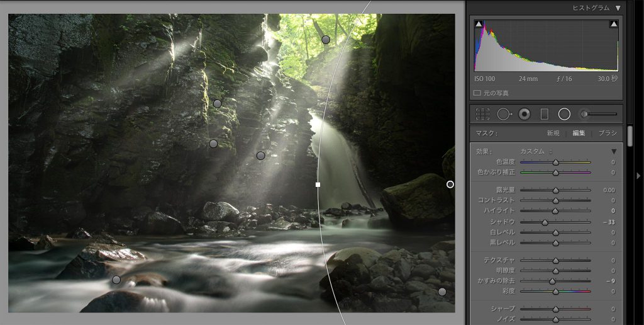Toggle shadow clipping triangle in histogram
The width and height of the screenshot is (644, 325).
(x=479, y=25)
